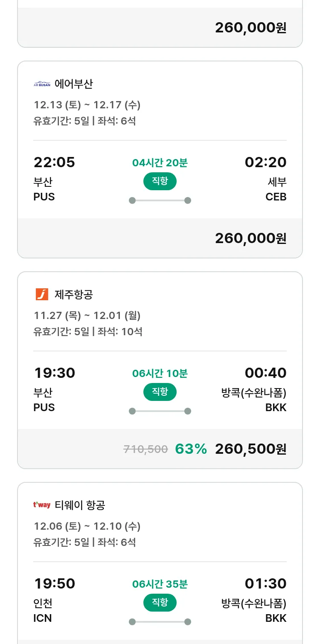Open the 티웨이 항공 airline name
Image resolution: width=320 pixels, height=644 pixels.
coord(80,505)
